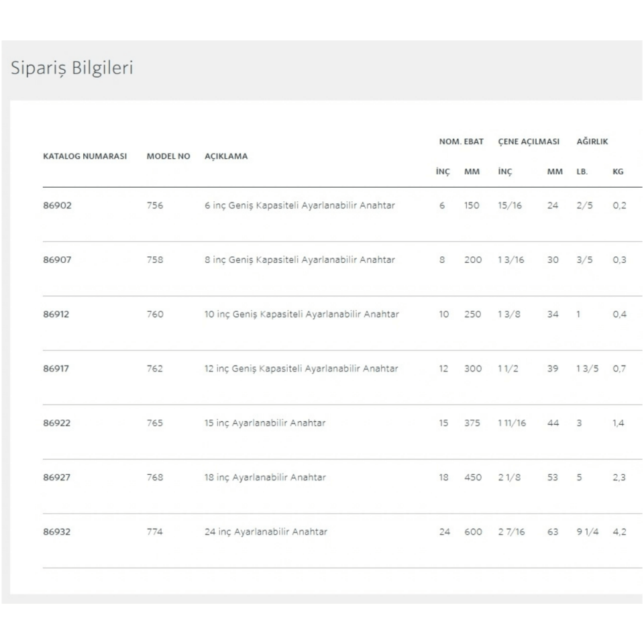Click the MODEL NO column header
Viewport: 644px width, 644px height.
pyautogui.click(x=168, y=156)
